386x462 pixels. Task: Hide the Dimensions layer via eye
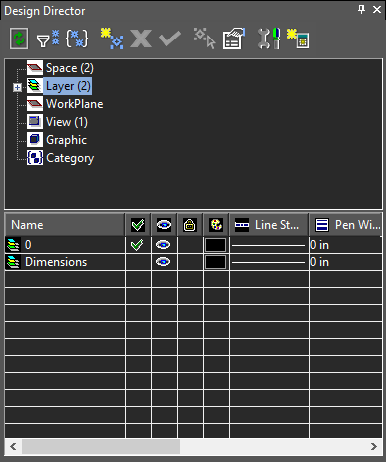click(x=164, y=262)
